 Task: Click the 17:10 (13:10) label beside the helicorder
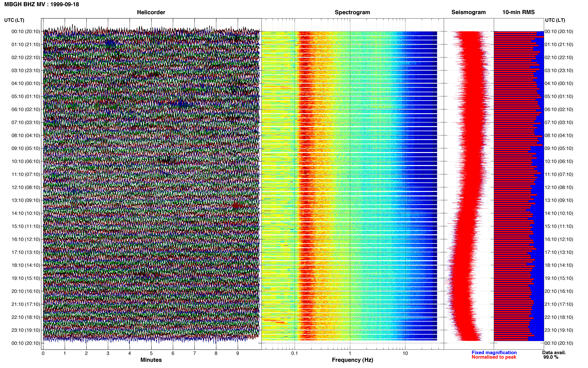tap(26, 252)
